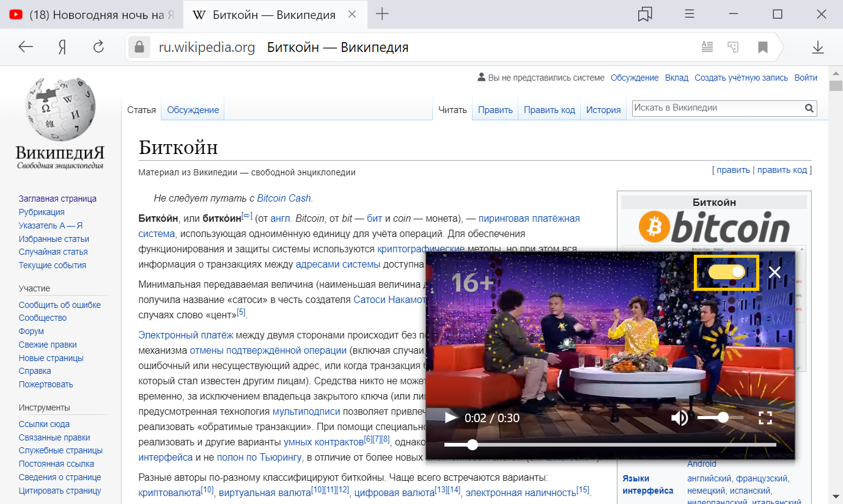The height and width of the screenshot is (504, 843).
Task: Open downloads with the arrow icon
Action: [818, 48]
